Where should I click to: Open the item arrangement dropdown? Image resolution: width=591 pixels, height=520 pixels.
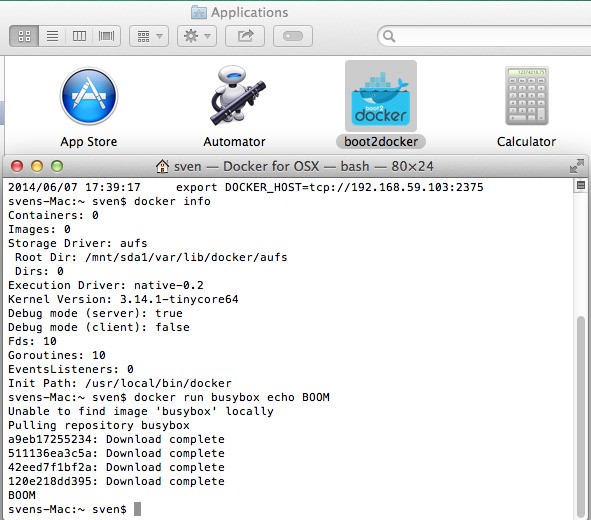click(149, 36)
